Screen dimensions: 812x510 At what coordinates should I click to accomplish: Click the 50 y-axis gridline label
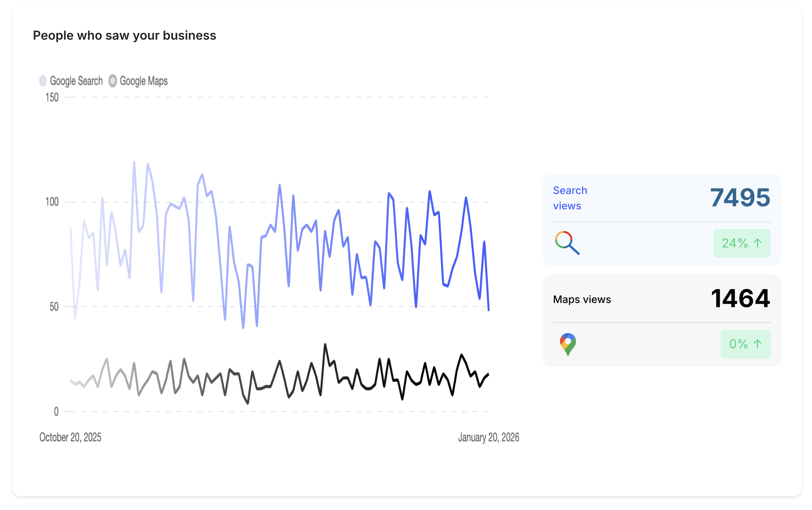(54, 306)
